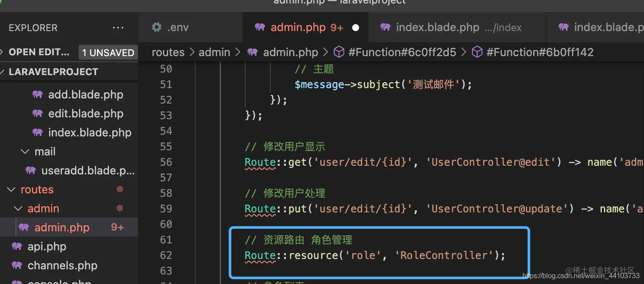Image resolution: width=644 pixels, height=284 pixels.
Task: Open index.blade.php in explorer tree
Action: [x=90, y=133]
